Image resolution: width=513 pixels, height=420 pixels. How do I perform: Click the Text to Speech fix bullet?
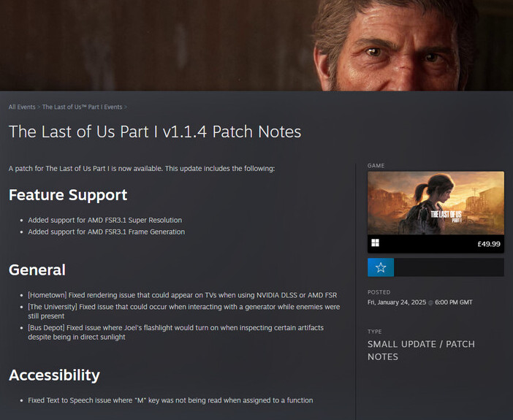coord(170,400)
